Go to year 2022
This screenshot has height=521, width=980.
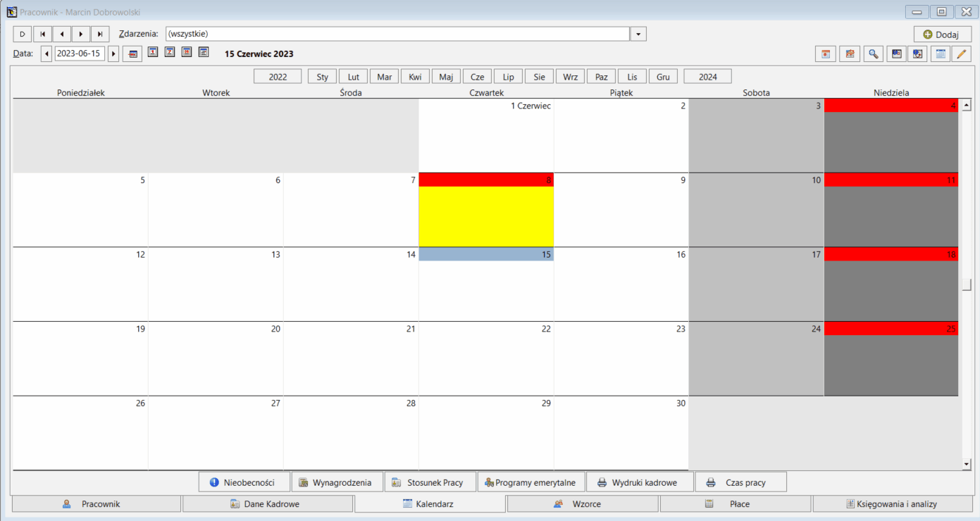(x=278, y=77)
